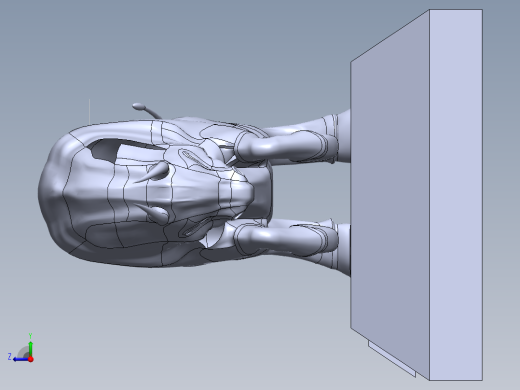The image size is (520, 390).
Task: Select the thin tail tip above rhino body
Action: coord(139,107)
